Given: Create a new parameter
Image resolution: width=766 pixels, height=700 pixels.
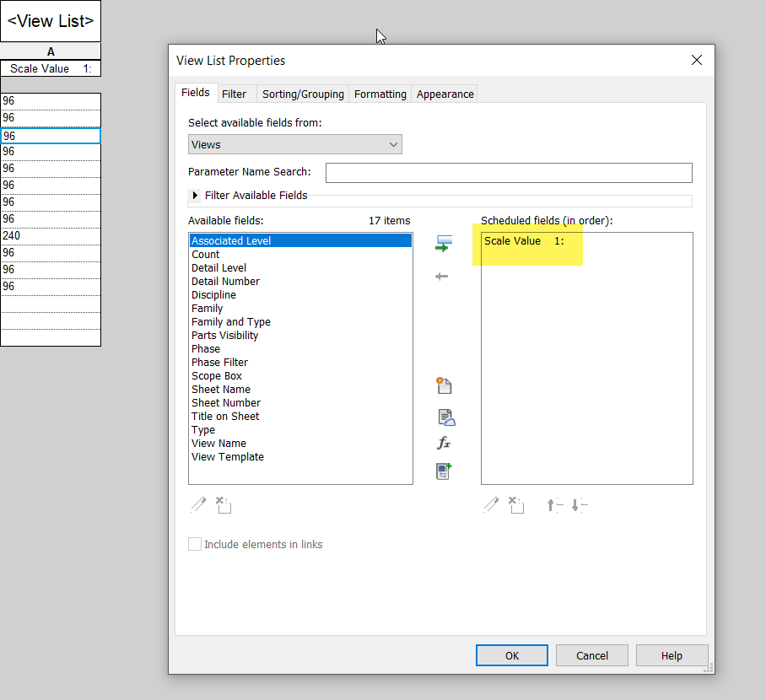Looking at the screenshot, I should point(445,385).
